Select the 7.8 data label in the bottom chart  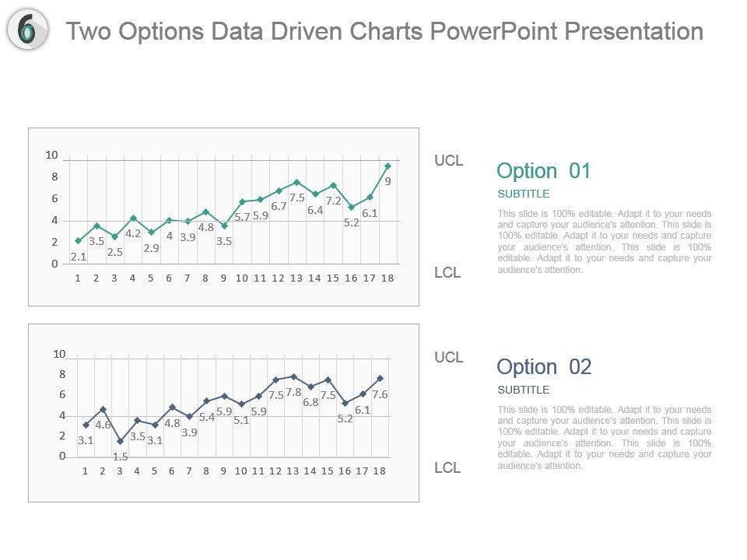[x=293, y=393]
